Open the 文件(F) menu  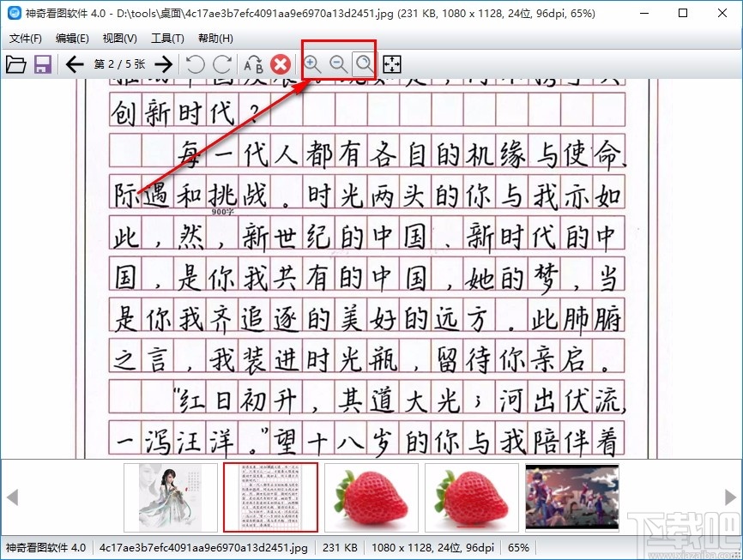point(25,38)
